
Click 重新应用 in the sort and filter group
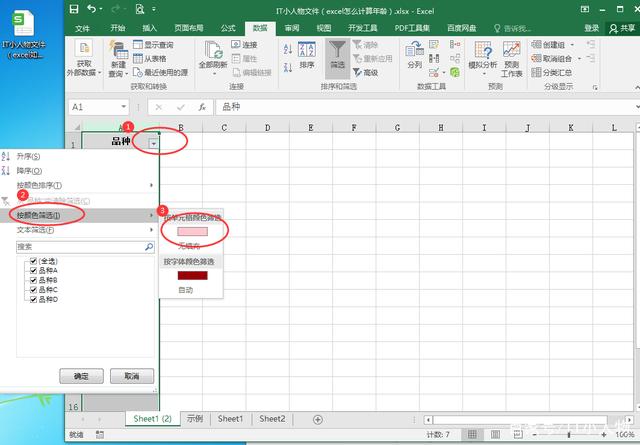click(373, 58)
